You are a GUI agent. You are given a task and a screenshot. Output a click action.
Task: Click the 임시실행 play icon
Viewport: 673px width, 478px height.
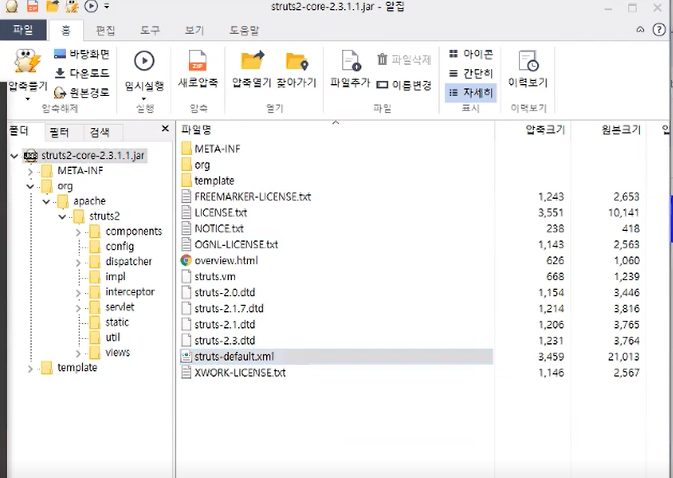(x=144, y=61)
